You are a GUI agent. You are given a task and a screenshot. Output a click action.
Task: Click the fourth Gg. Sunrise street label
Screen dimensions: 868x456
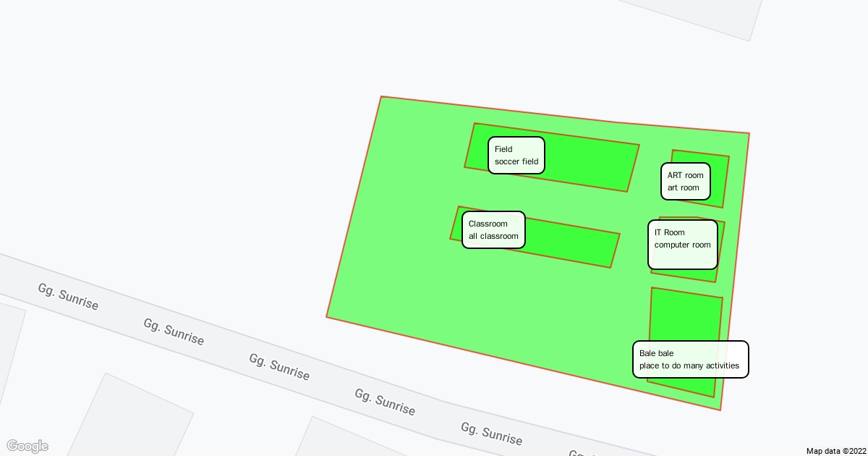(x=385, y=402)
